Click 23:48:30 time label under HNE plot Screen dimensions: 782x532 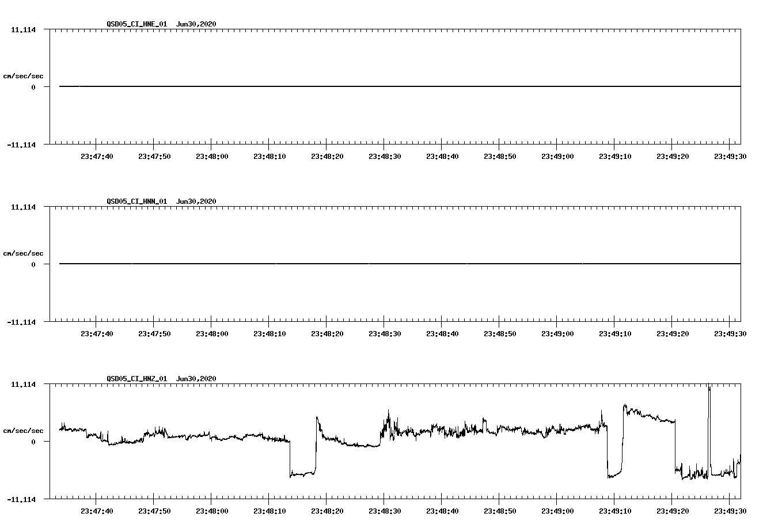tap(385, 156)
